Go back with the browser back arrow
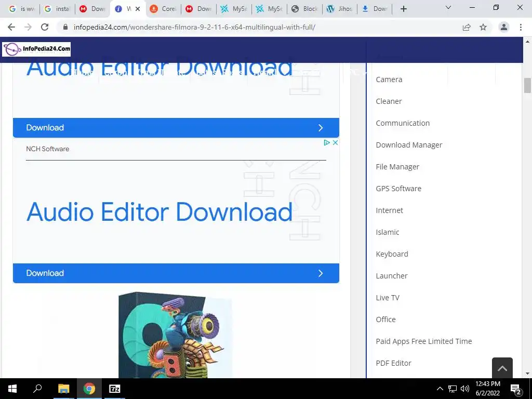The height and width of the screenshot is (399, 532). click(11, 27)
